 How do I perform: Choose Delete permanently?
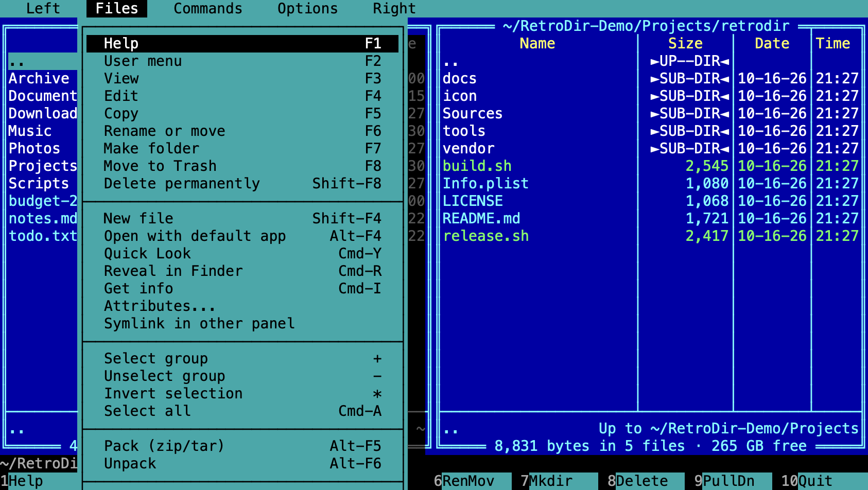pyautogui.click(x=242, y=184)
